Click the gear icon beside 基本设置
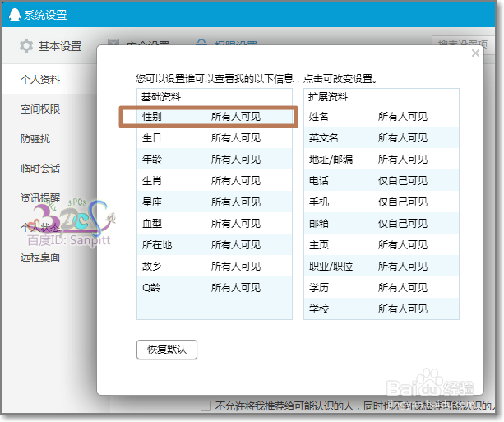Screen dimensions: 504x422 tap(26, 46)
